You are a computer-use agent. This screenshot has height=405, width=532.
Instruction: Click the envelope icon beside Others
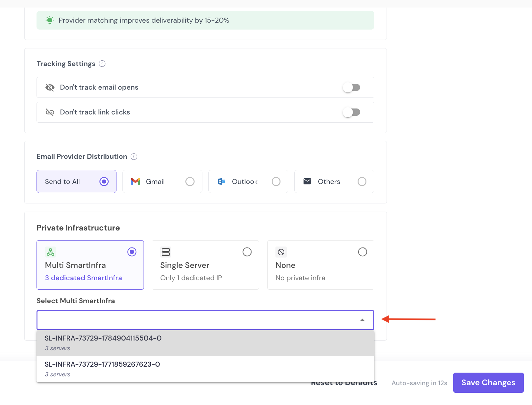point(307,181)
